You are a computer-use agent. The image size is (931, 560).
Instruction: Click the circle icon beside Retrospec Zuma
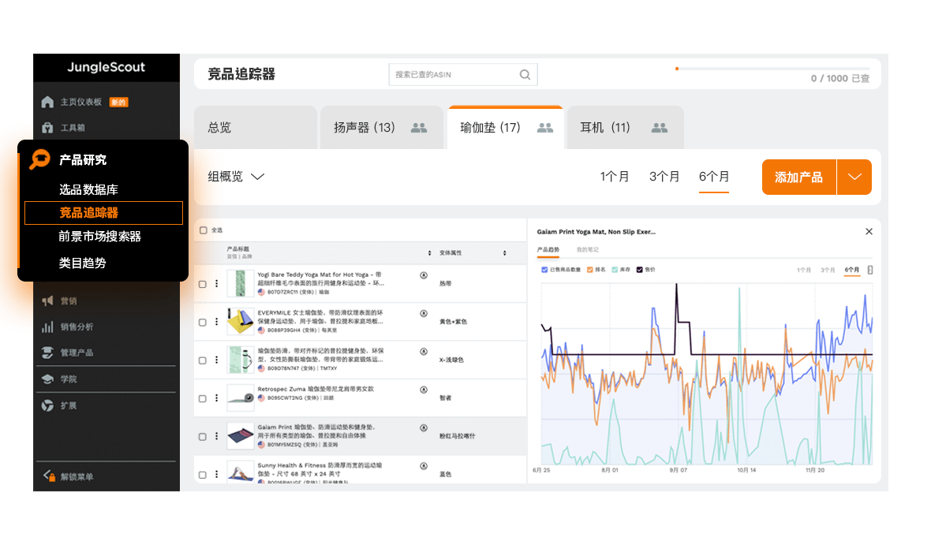click(424, 390)
